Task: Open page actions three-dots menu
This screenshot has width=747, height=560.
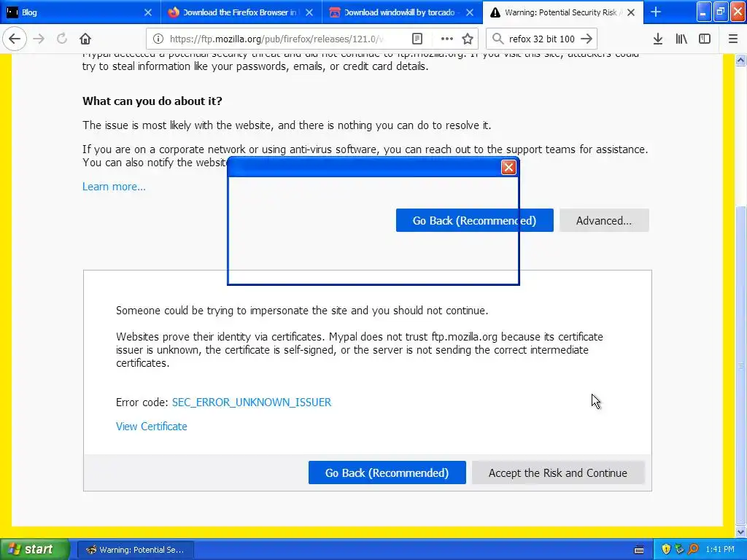Action: 446,39
